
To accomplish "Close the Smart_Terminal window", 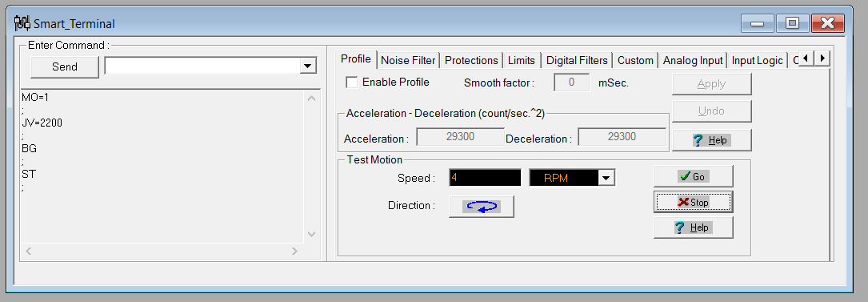I will pyautogui.click(x=827, y=23).
